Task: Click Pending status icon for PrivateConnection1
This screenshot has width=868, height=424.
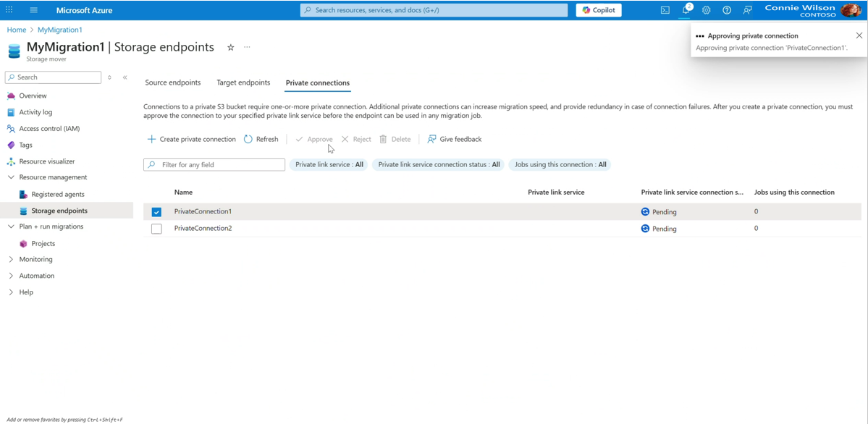Action: pyautogui.click(x=645, y=211)
